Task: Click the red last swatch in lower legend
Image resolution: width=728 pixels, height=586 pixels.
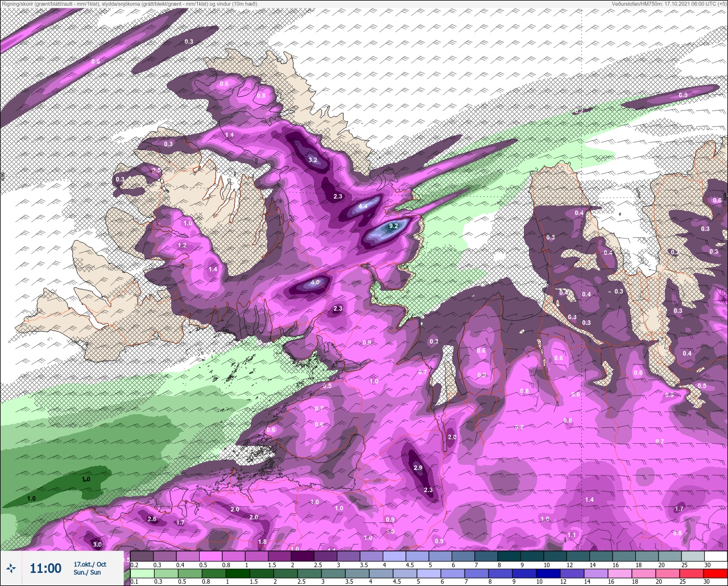Action: [x=716, y=573]
